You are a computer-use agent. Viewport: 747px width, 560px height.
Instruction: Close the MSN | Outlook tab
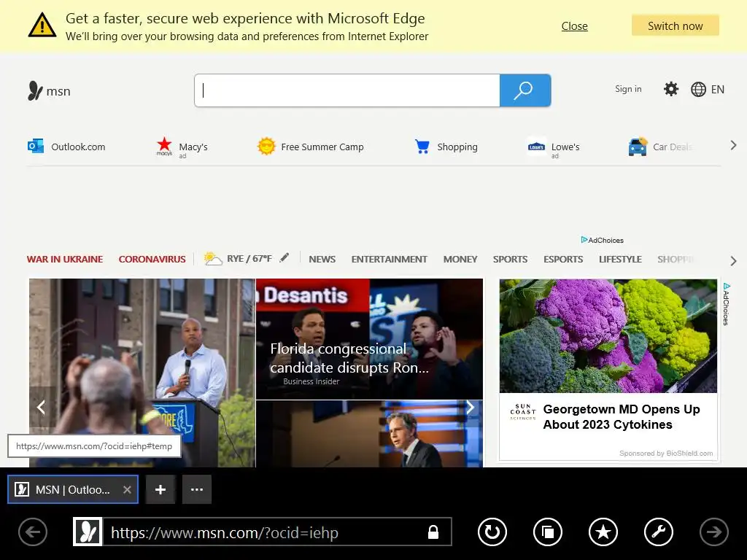[127, 489]
